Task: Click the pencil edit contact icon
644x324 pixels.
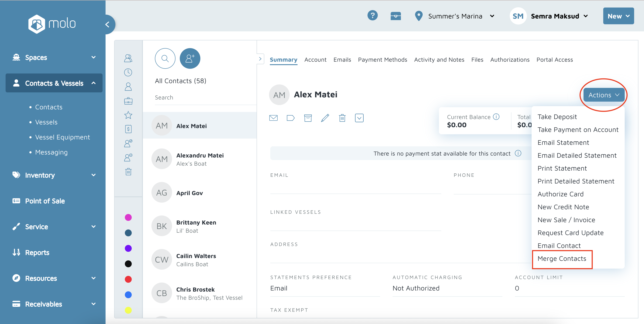Action: coord(325,118)
